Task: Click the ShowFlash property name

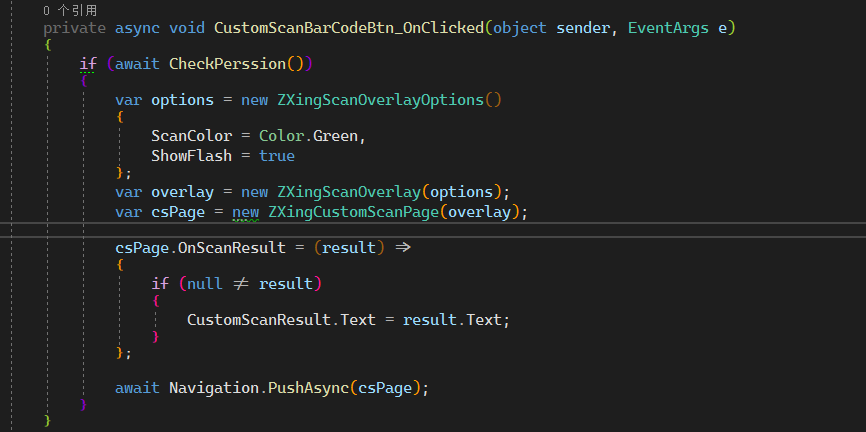Action: (x=192, y=156)
